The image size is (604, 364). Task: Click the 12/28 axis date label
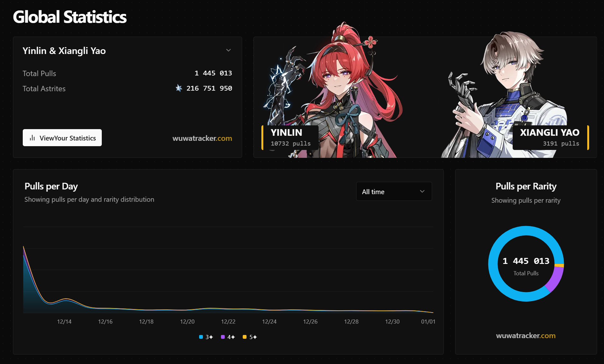coord(351,321)
